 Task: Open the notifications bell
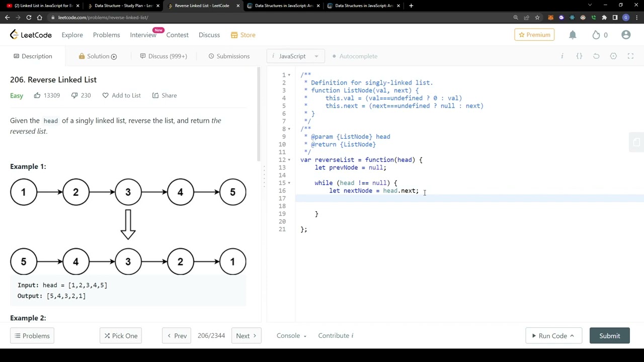pyautogui.click(x=573, y=35)
